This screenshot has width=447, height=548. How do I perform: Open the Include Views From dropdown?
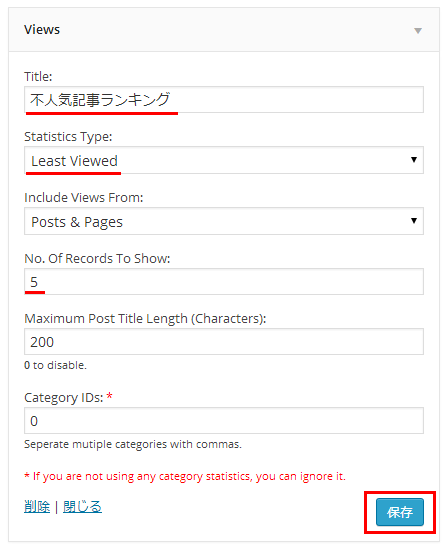click(224, 221)
